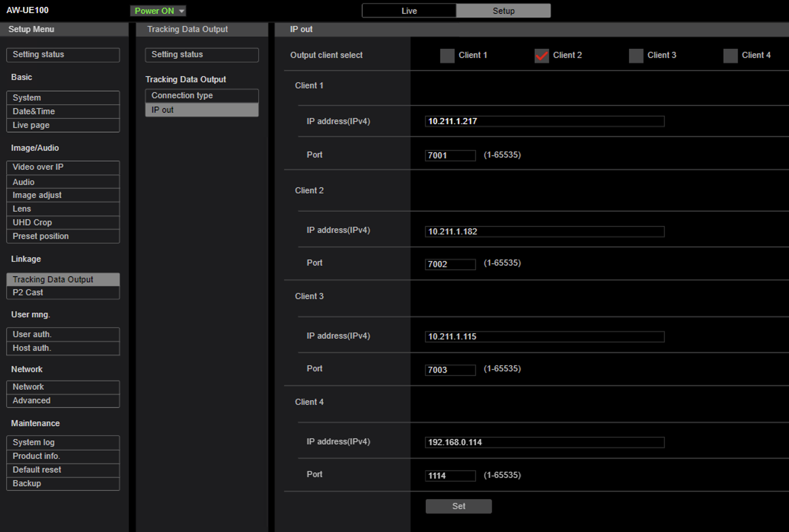Image resolution: width=789 pixels, height=532 pixels.
Task: Select the Client 3 port input
Action: tap(450, 370)
